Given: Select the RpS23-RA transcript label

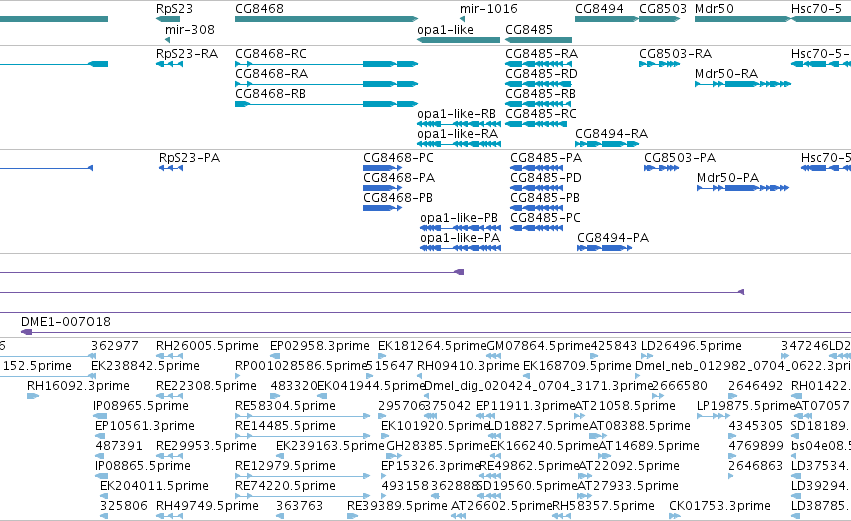Looking at the screenshot, I should click(x=187, y=54).
